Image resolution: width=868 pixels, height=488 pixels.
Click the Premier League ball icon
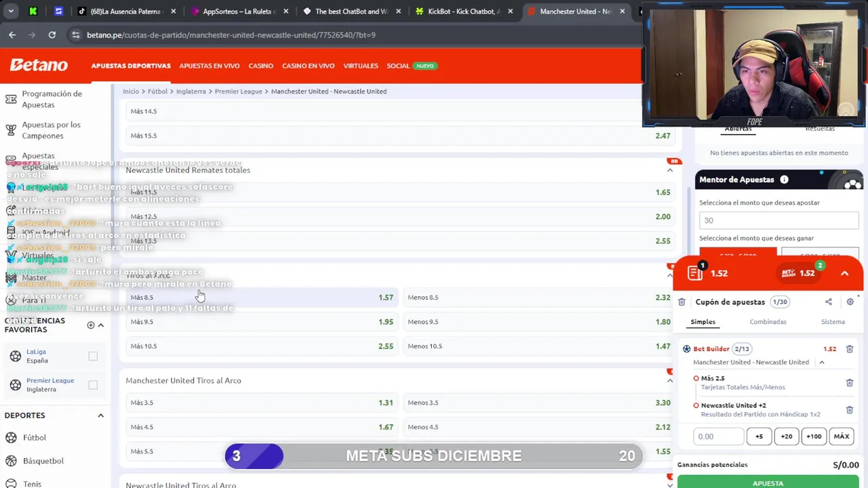click(15, 385)
